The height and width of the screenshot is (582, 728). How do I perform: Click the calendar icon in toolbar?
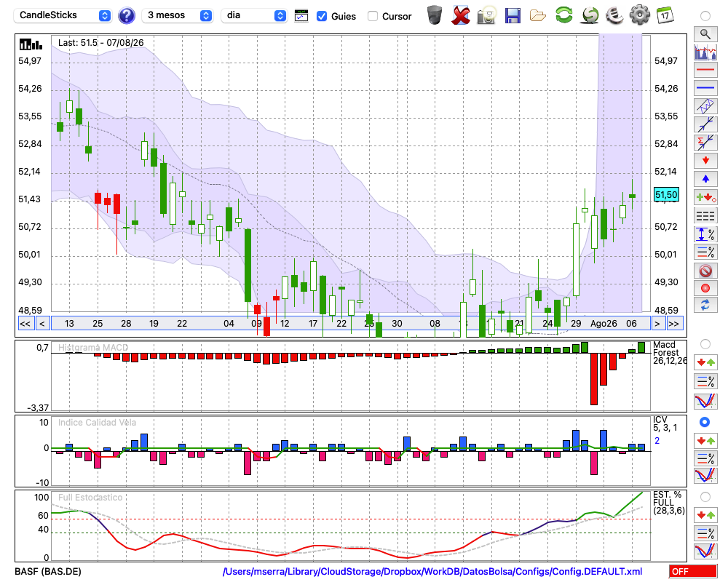pyautogui.click(x=665, y=15)
